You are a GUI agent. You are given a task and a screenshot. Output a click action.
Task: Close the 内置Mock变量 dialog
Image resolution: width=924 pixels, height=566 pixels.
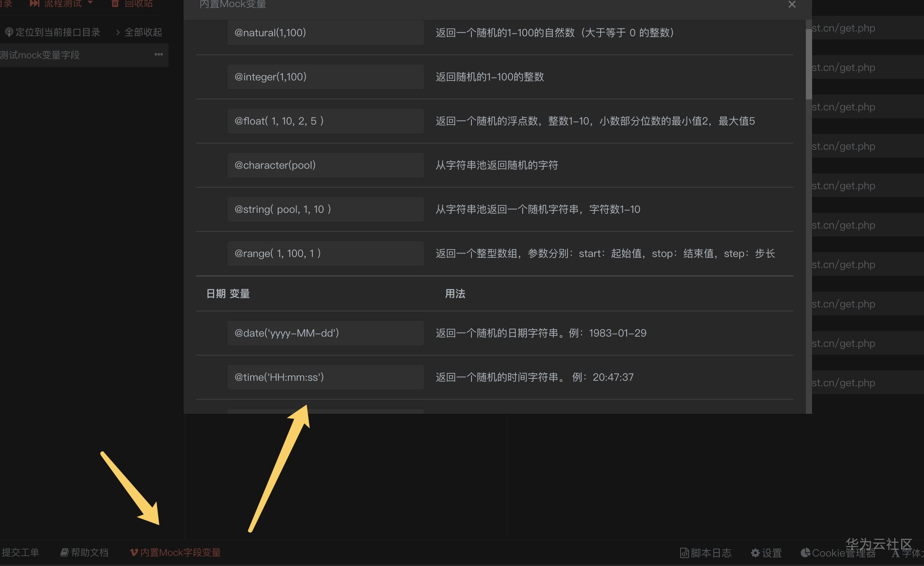[792, 5]
